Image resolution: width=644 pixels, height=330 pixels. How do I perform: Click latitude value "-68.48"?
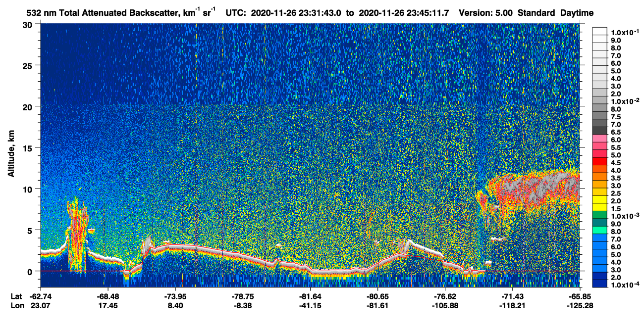click(108, 296)
